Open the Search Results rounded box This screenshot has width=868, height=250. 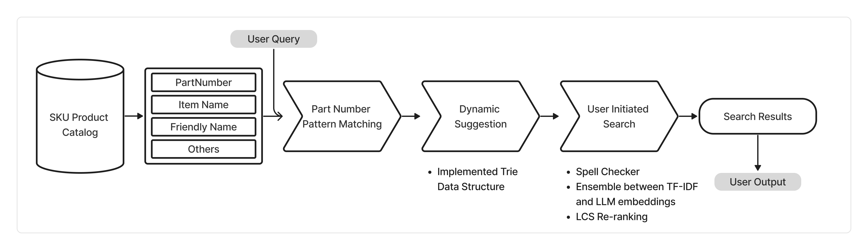[x=757, y=116]
